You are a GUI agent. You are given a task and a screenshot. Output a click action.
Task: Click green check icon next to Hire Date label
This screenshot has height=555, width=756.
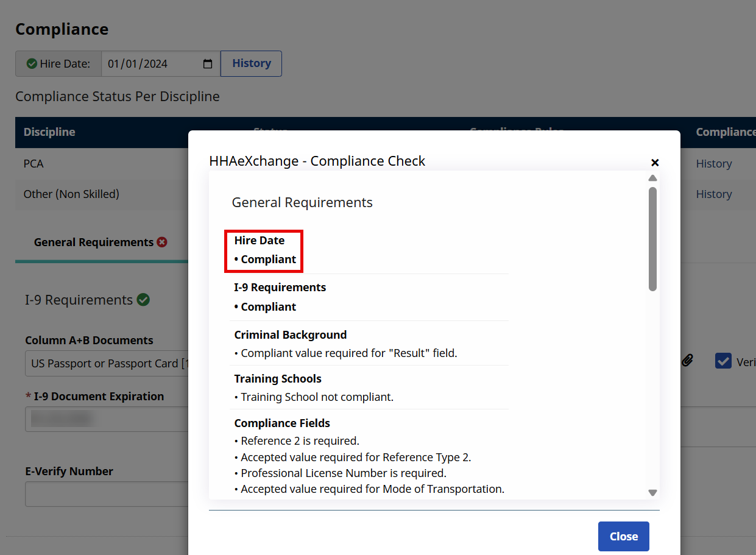click(x=32, y=64)
